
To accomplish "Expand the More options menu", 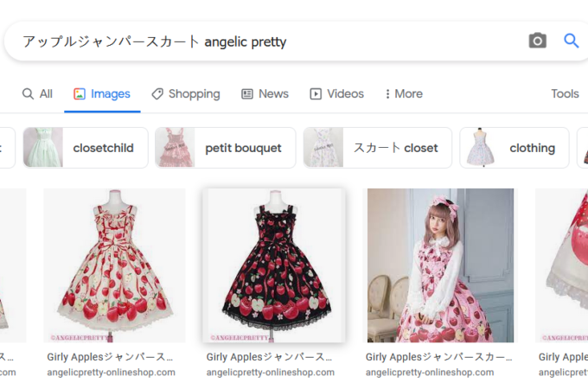I will click(x=404, y=93).
